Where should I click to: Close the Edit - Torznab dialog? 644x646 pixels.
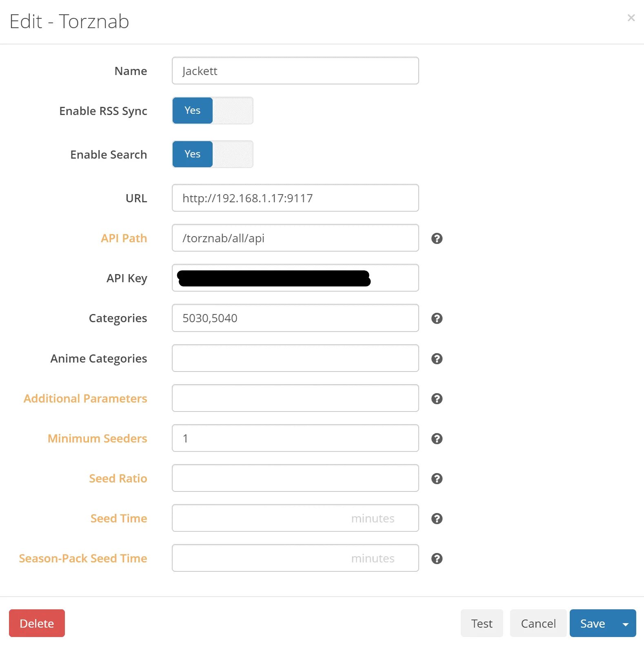click(x=631, y=18)
